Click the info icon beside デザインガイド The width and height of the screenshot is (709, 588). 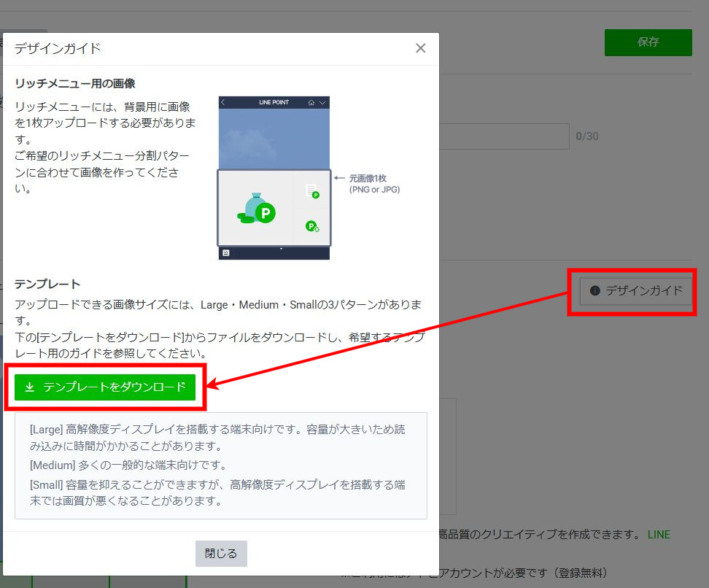(x=594, y=291)
